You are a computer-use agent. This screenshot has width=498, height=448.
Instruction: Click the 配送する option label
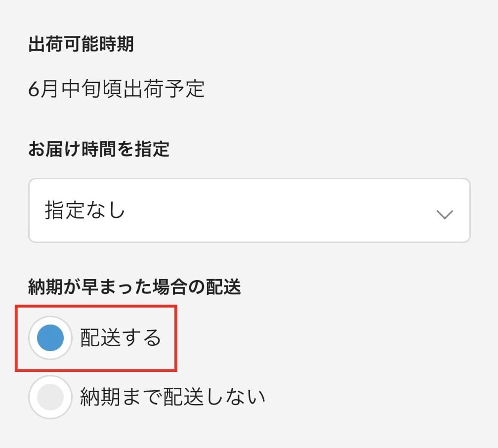[x=121, y=338]
